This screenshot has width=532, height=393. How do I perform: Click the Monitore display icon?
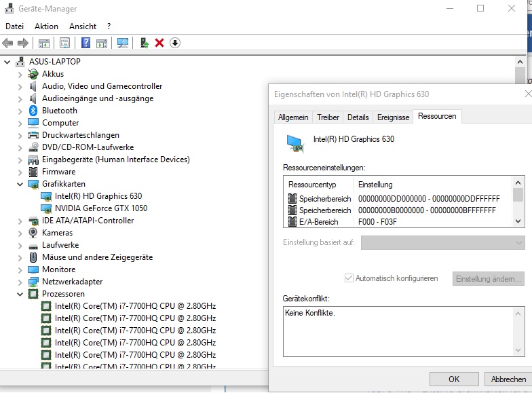33,269
